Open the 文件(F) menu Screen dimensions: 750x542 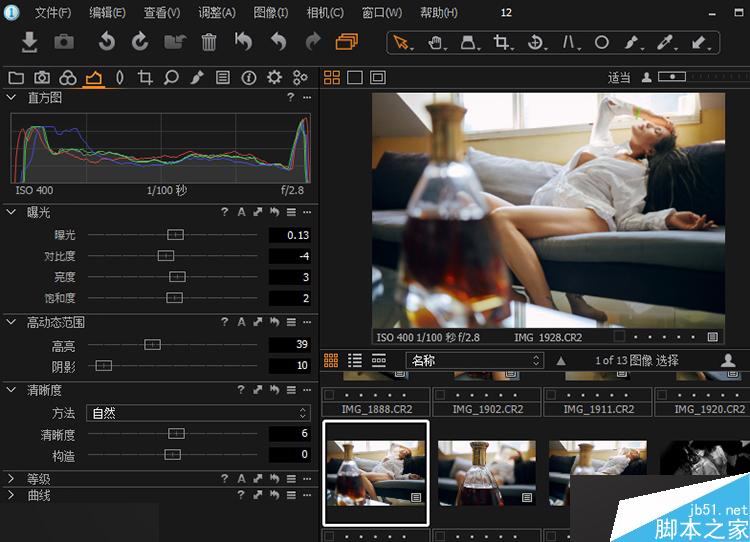(x=52, y=13)
